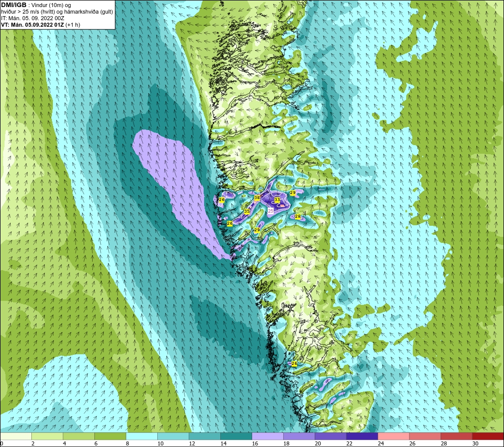Click the yellow gust label 33
The image size is (504, 447).
coord(277,200)
